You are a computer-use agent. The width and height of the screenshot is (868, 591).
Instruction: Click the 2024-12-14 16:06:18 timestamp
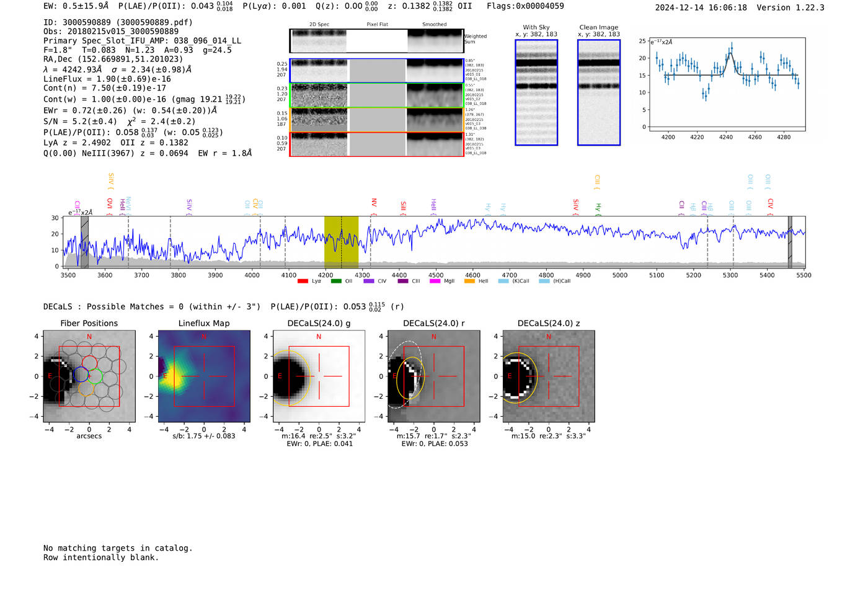pyautogui.click(x=701, y=7)
